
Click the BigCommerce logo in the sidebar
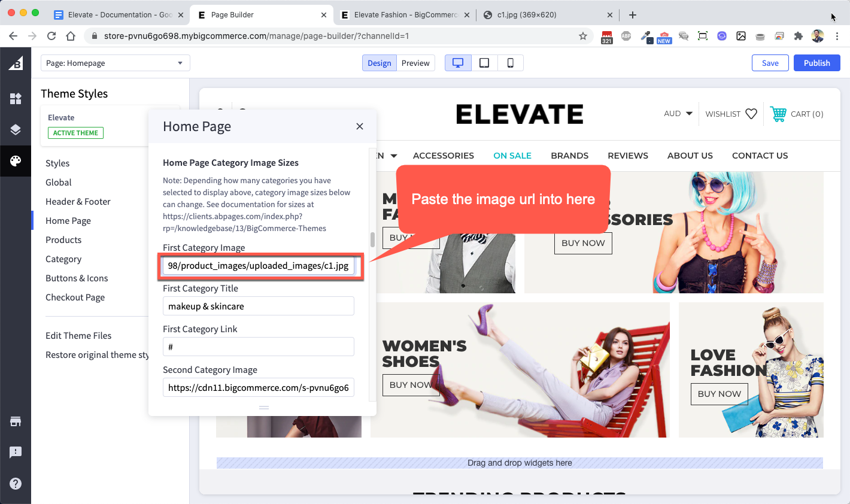click(x=16, y=63)
